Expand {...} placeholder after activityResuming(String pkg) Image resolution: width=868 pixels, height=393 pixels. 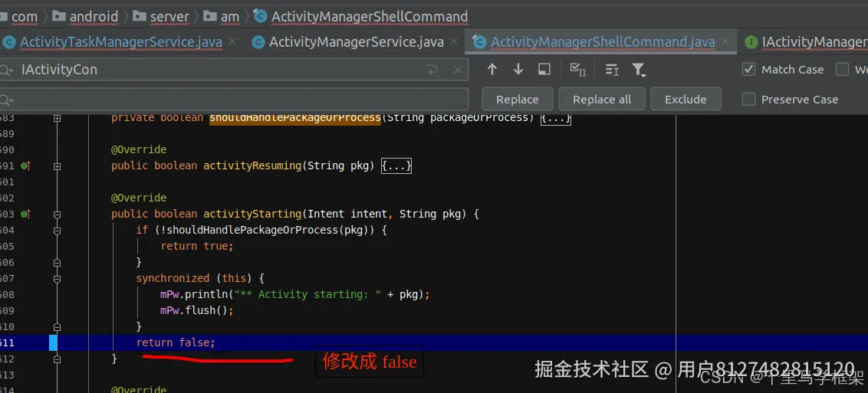coord(396,165)
